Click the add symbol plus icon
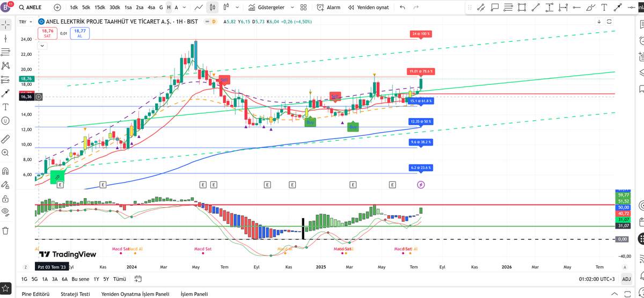The height and width of the screenshot is (298, 644). [57, 8]
